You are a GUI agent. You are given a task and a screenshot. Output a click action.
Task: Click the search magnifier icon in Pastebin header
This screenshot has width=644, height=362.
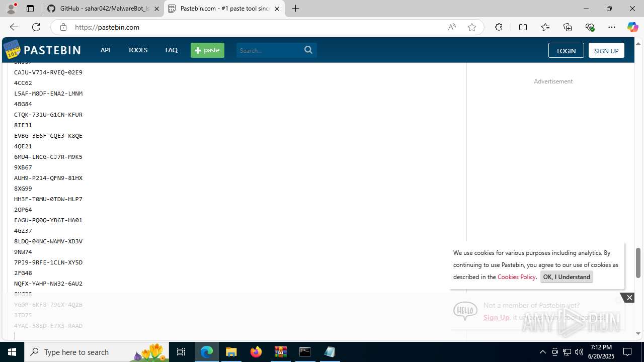308,50
